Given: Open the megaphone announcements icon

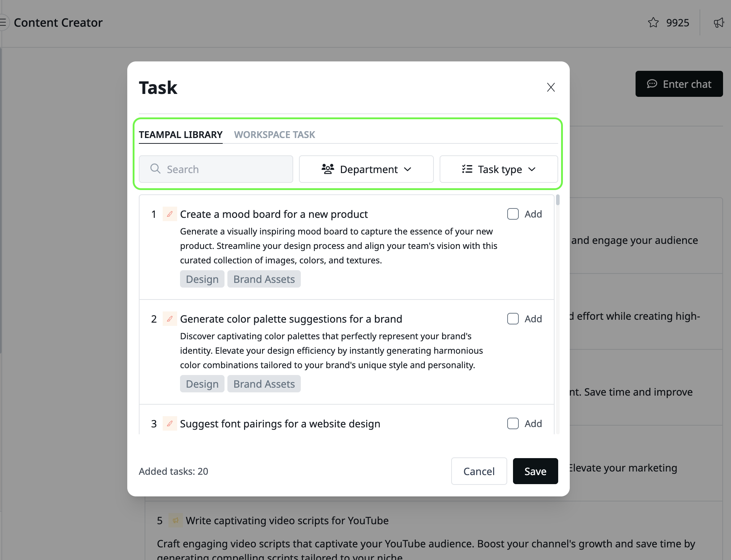Looking at the screenshot, I should click(719, 22).
